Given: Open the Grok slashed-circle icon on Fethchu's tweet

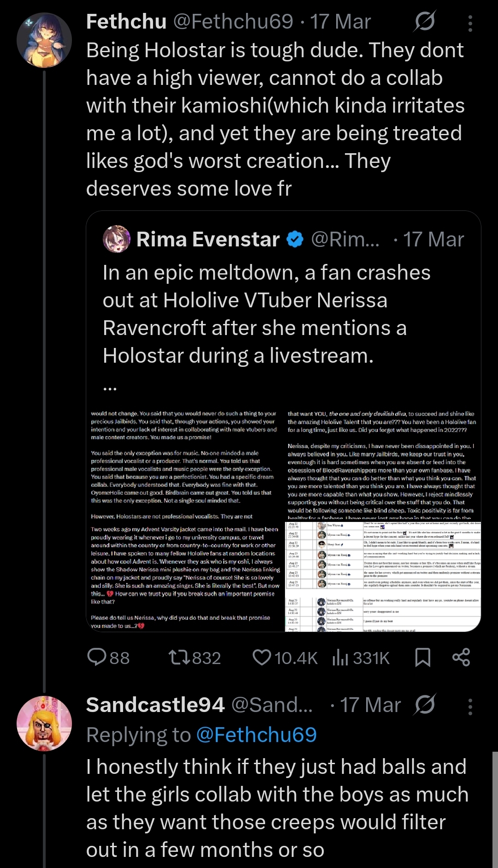Looking at the screenshot, I should (x=424, y=21).
